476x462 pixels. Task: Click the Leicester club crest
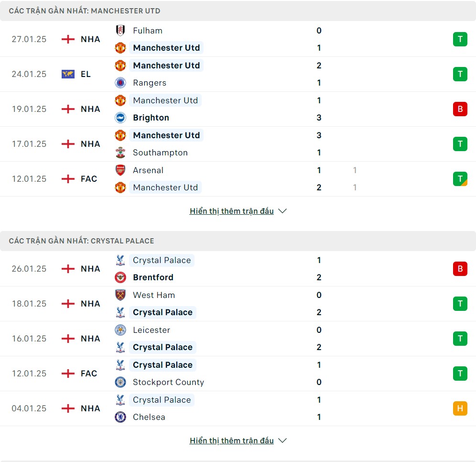tap(120, 330)
